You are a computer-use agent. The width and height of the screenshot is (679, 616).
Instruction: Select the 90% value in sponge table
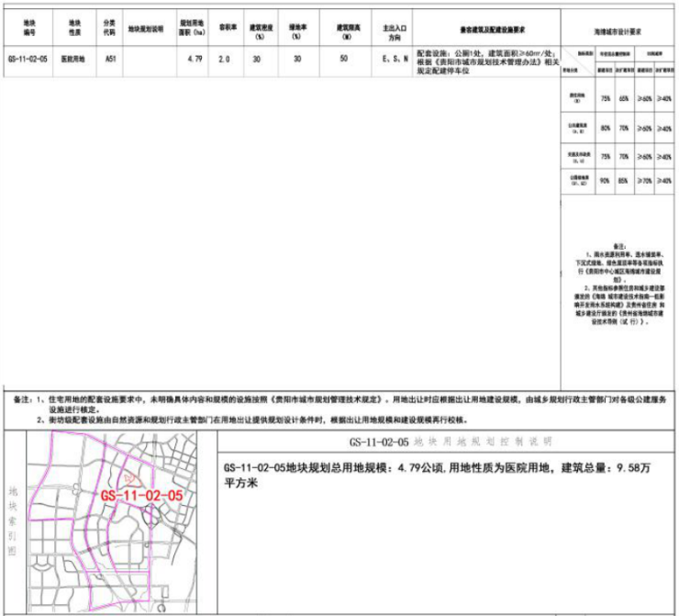pos(605,182)
